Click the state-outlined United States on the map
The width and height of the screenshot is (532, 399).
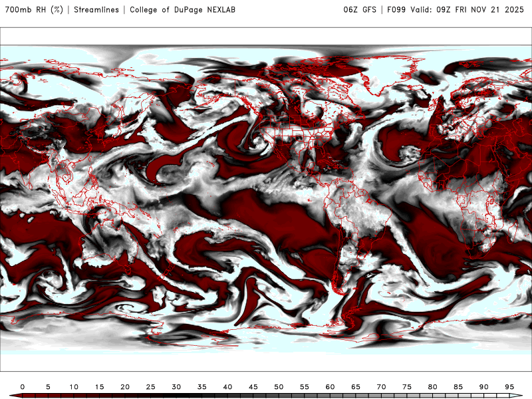coord(301,134)
